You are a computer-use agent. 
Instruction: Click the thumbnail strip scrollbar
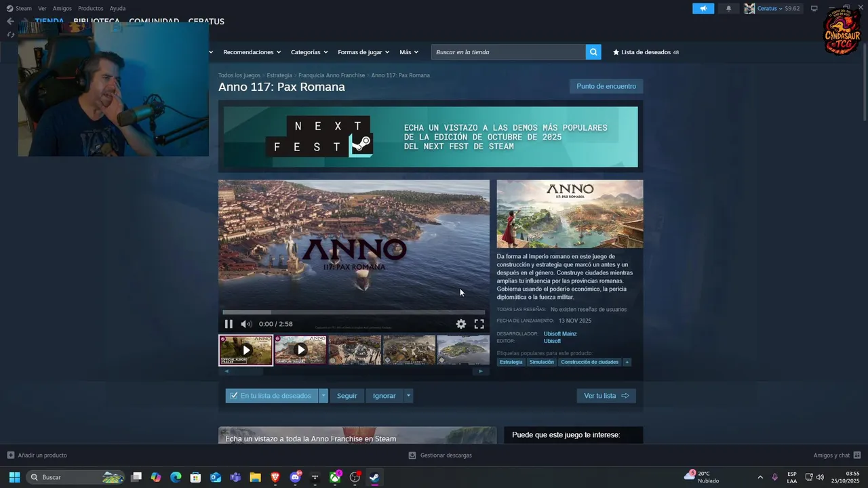point(353,371)
